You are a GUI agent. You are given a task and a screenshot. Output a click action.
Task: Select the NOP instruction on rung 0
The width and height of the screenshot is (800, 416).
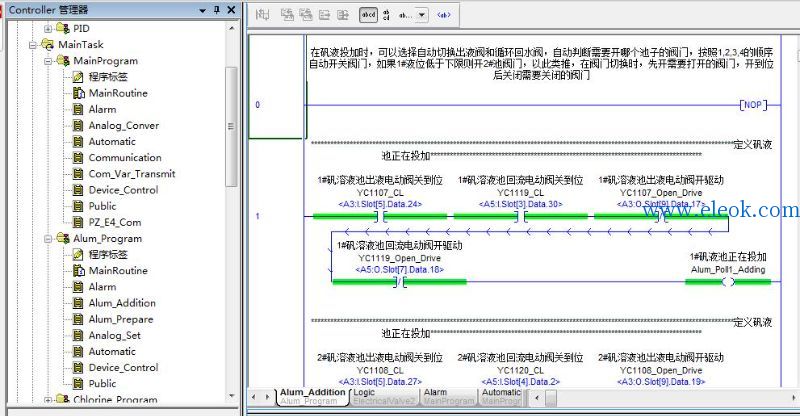[x=753, y=105]
